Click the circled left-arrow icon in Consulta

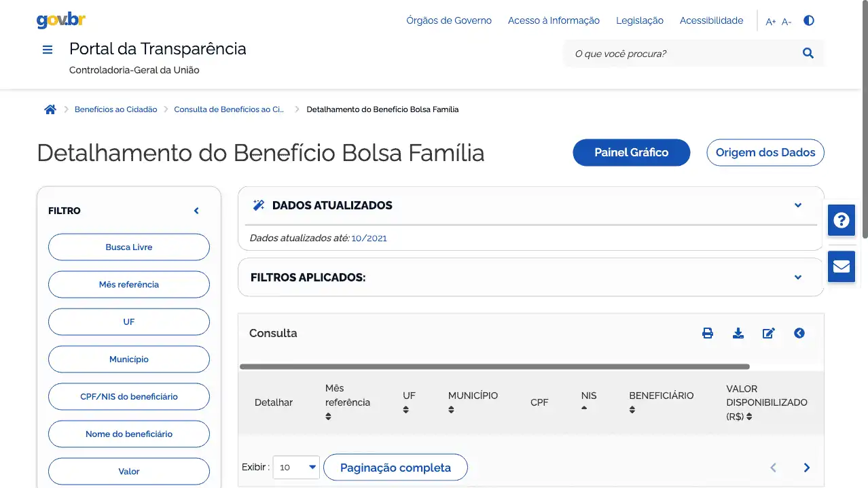[799, 333]
